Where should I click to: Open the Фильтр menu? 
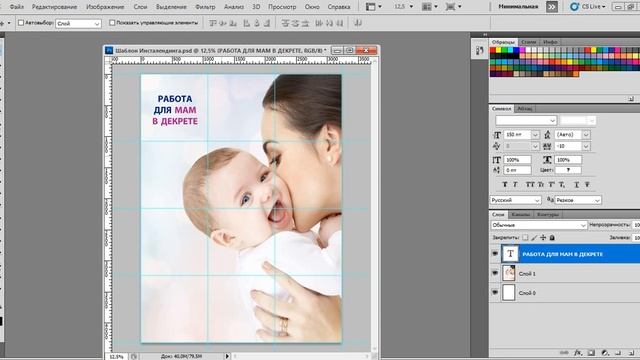click(x=205, y=7)
